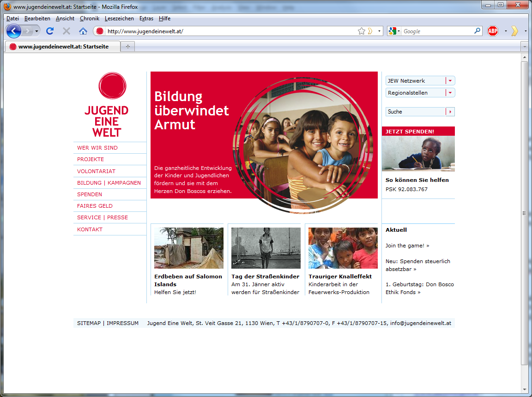Viewport: 532px width, 397px height.
Task: Click the JETZT SPENDEN! banner
Action: 418,131
